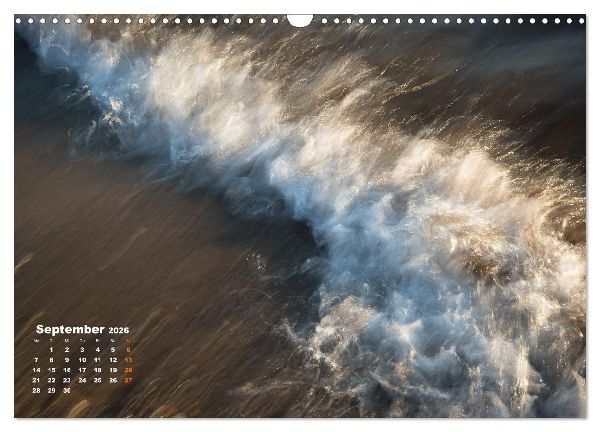Select the orange date 27
This screenshot has width=600, height=432.
(128, 380)
